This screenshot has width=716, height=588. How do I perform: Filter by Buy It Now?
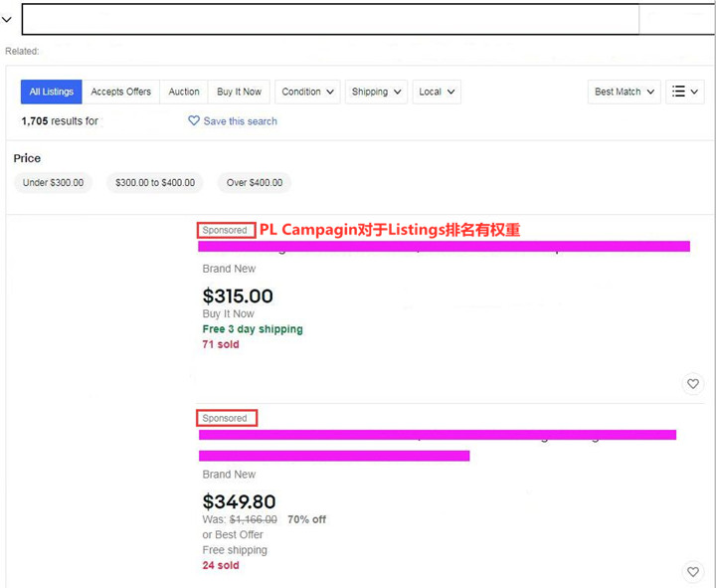pos(240,92)
